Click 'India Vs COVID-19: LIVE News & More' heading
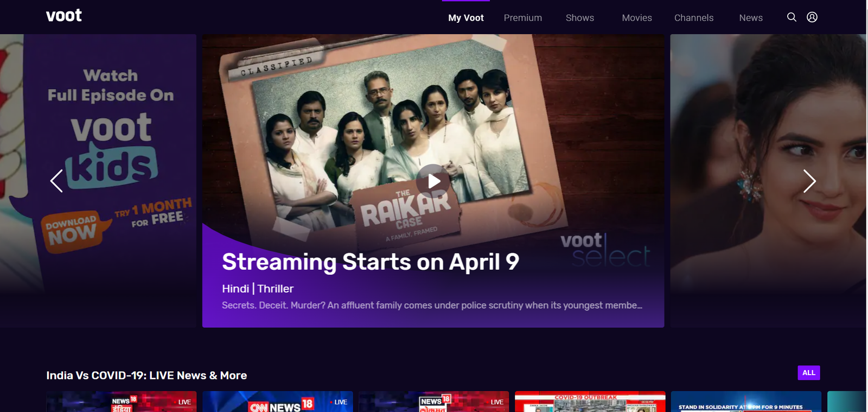The width and height of the screenshot is (868, 412). tap(146, 376)
